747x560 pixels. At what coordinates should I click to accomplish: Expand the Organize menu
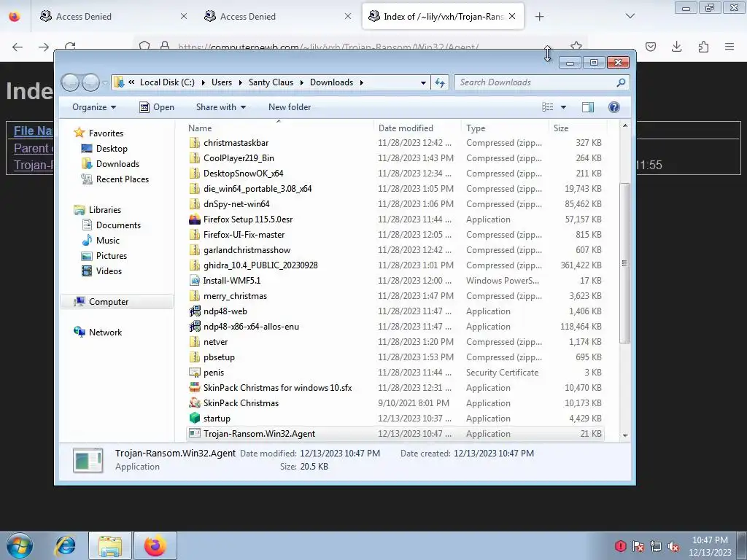coord(94,107)
